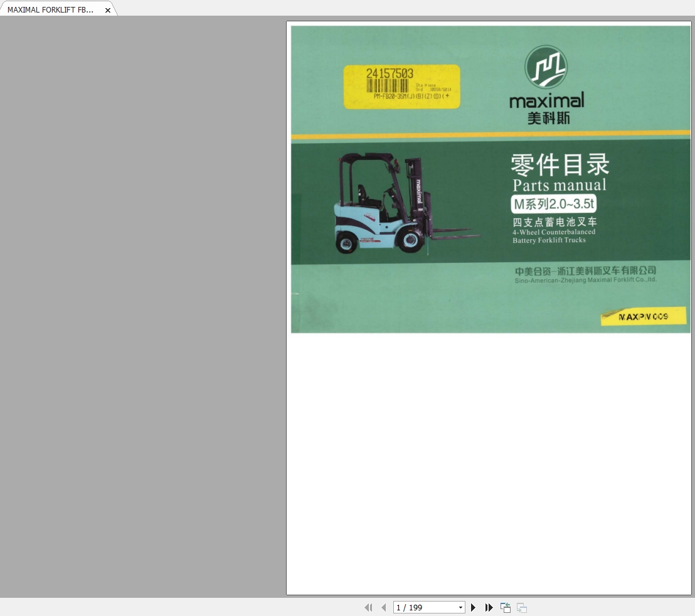Click the white blank area below the cover
Viewport: 695px width, 616px height.
tap(489, 458)
